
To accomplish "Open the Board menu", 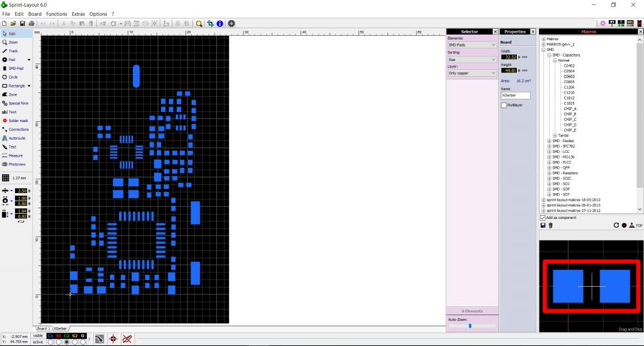I will pyautogui.click(x=35, y=14).
